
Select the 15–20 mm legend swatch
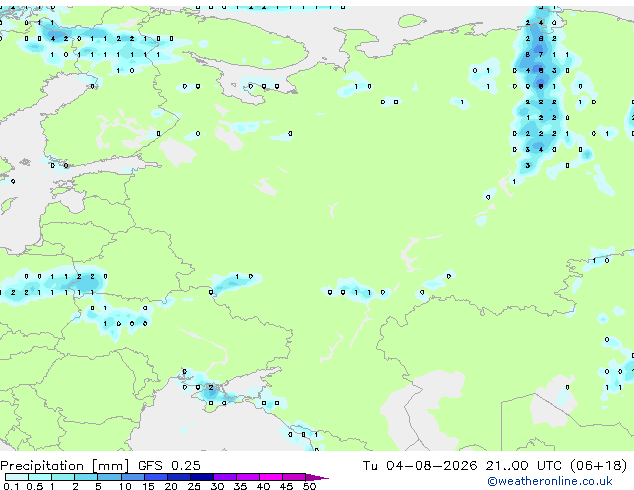click(155, 477)
